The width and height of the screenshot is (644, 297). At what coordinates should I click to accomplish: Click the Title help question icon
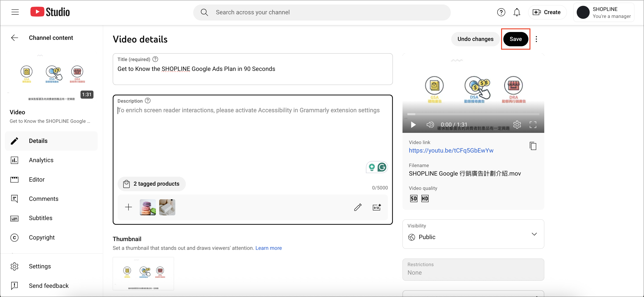coord(155,59)
